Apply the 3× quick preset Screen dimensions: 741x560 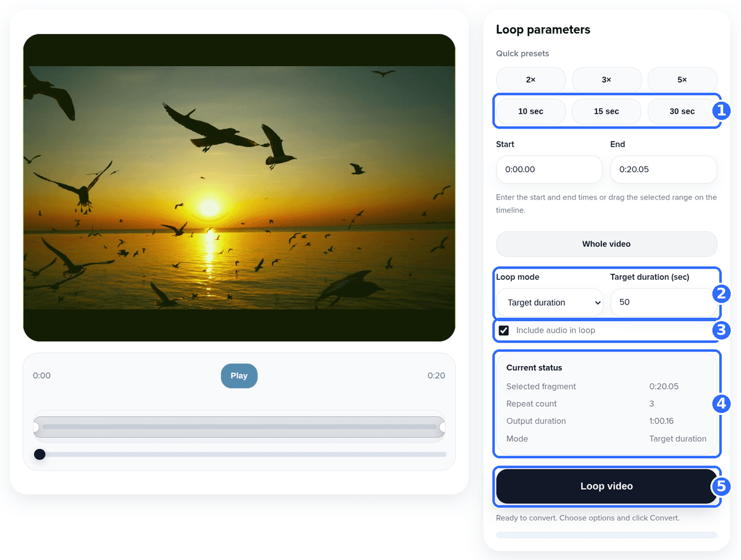point(606,80)
